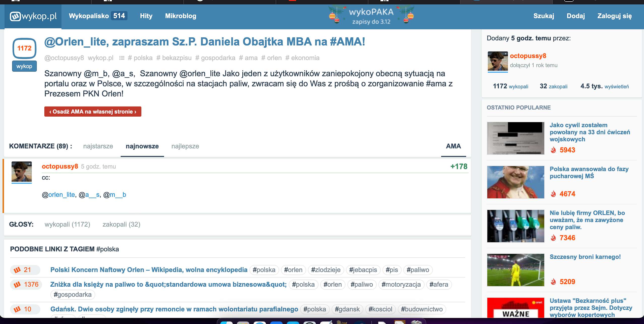The width and height of the screenshot is (644, 324).
Task: Click flame icon next to 5209
Action: coord(553,282)
